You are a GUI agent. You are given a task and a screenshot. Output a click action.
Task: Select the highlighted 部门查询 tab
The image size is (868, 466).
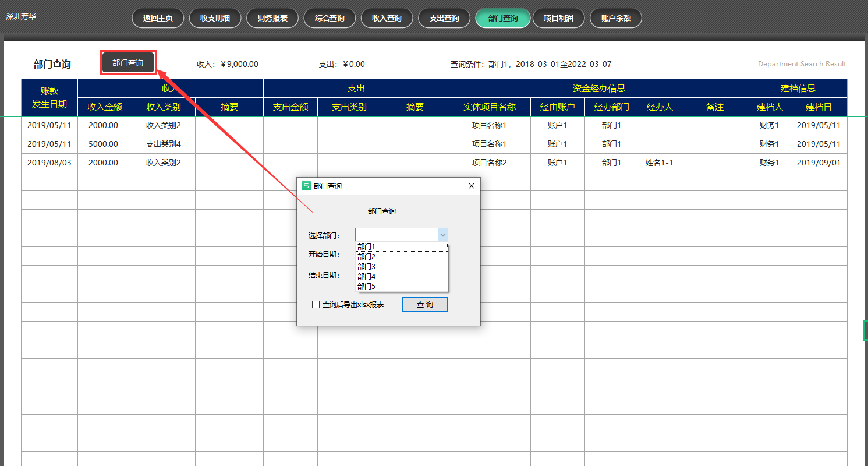pos(502,18)
